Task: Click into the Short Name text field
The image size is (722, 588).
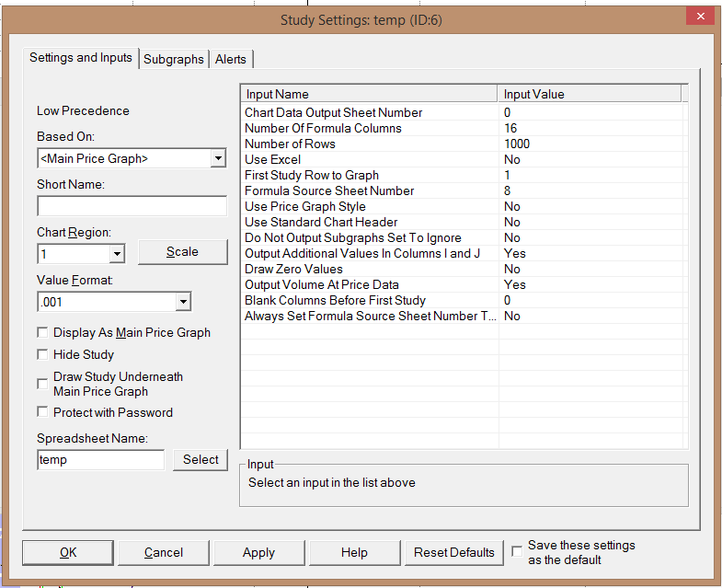Action: 132,206
